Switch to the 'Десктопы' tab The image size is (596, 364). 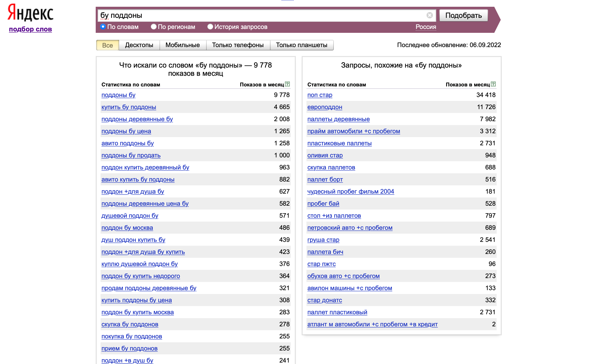pyautogui.click(x=139, y=45)
